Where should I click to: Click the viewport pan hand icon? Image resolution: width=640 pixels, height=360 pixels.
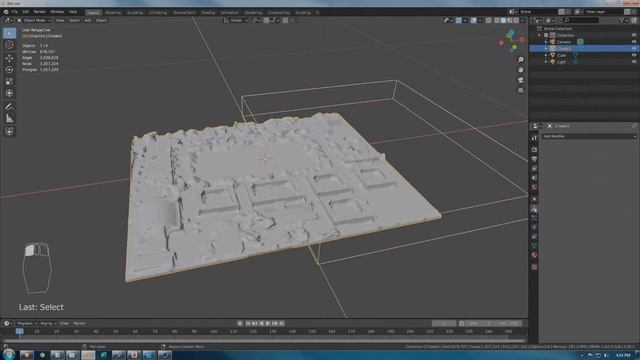520,70
